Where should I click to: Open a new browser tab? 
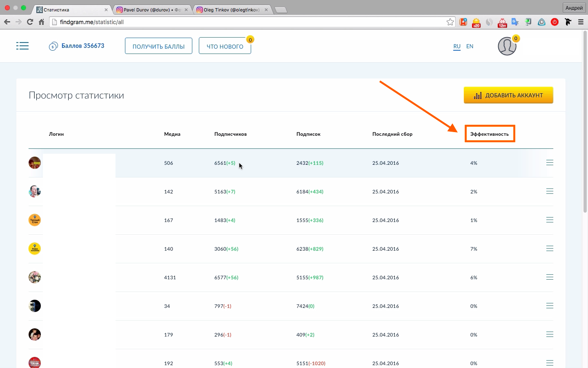(x=281, y=10)
